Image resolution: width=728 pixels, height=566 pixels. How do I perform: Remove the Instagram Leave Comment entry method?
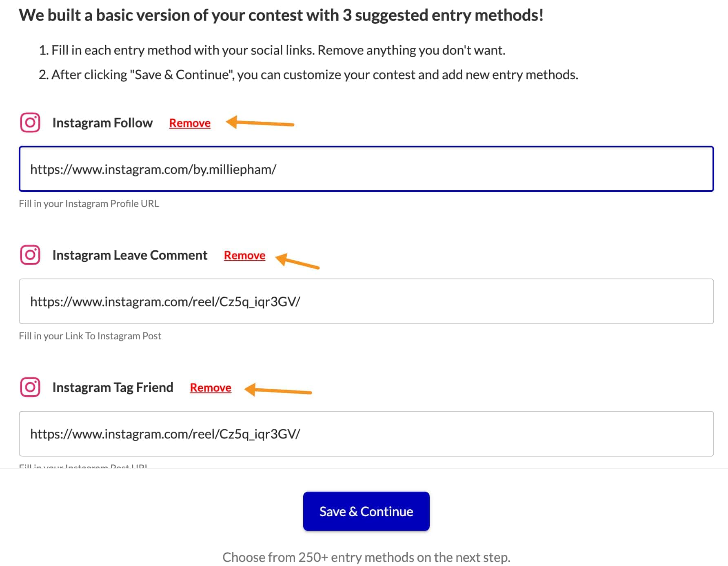click(x=244, y=255)
